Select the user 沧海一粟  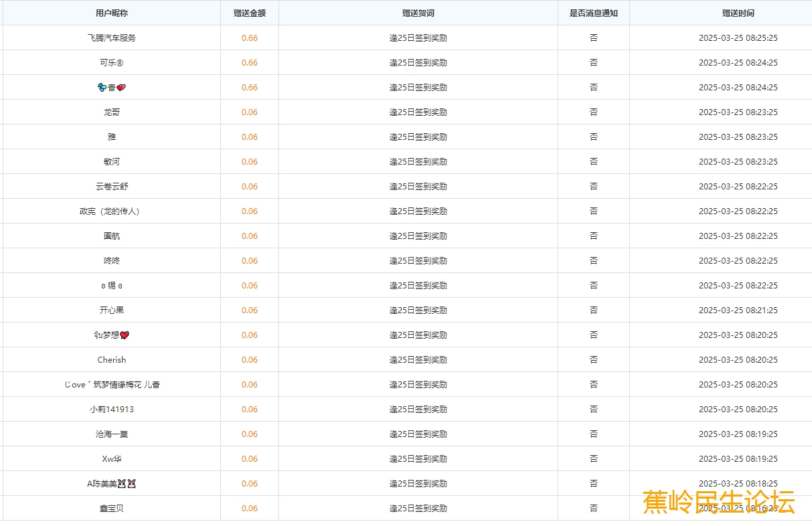(x=111, y=434)
